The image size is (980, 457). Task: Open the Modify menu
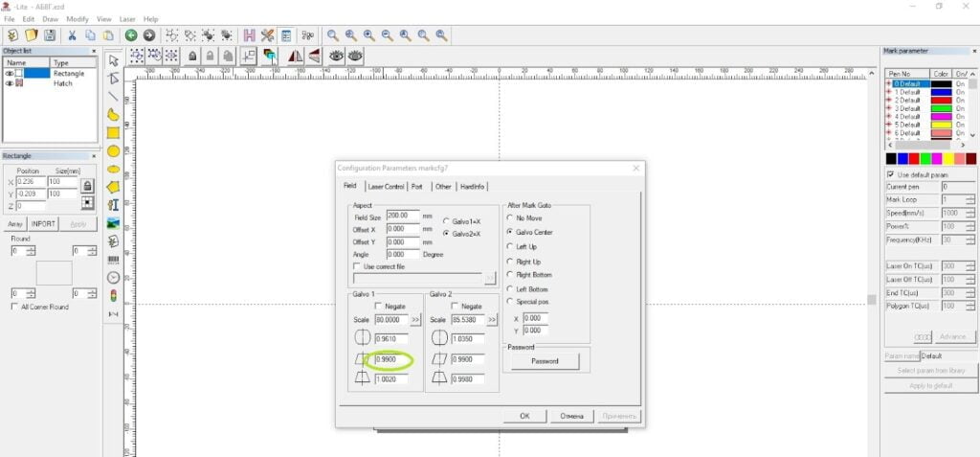point(78,19)
